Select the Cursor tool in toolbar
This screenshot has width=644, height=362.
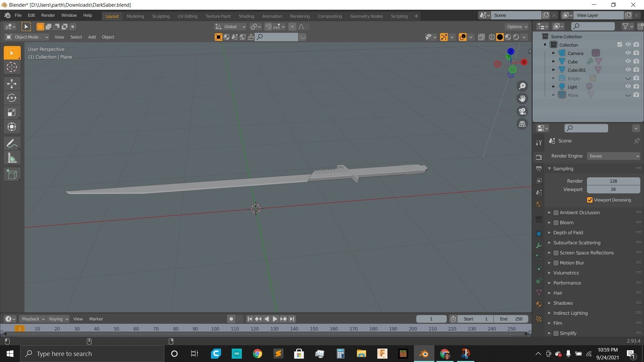coord(12,67)
